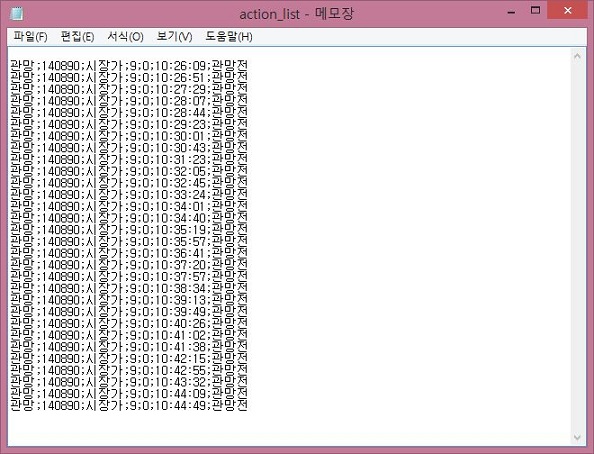Open the 파일(F) menu

click(x=30, y=37)
